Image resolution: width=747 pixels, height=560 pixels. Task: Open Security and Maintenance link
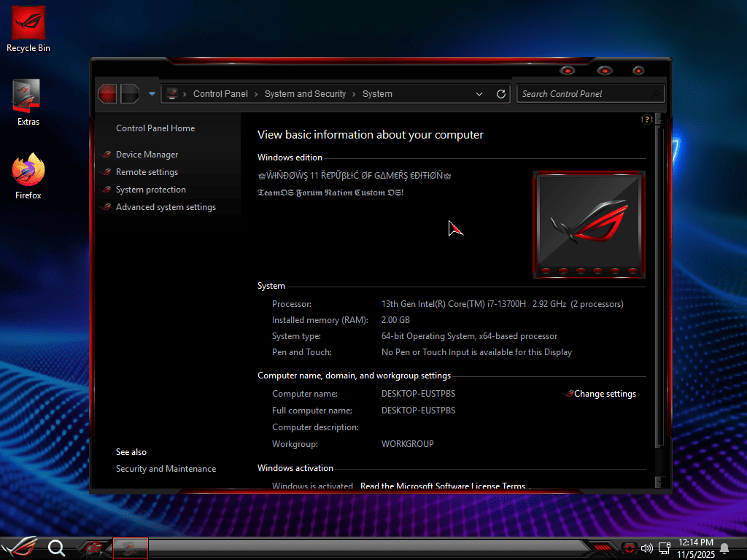(166, 469)
